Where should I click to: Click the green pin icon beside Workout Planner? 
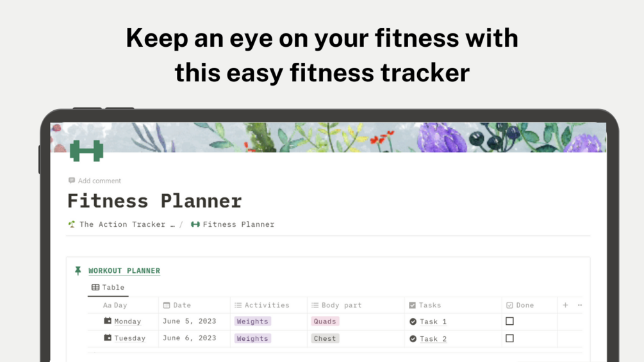pyautogui.click(x=78, y=271)
